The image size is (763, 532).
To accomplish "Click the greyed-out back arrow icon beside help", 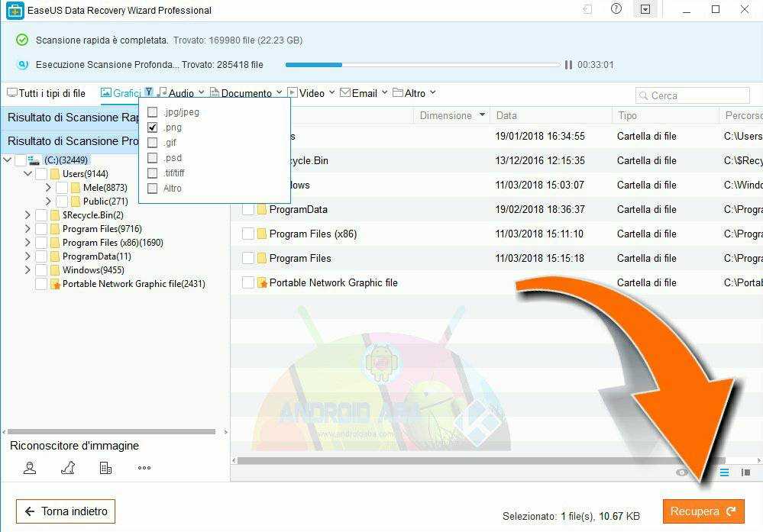I will pyautogui.click(x=587, y=9).
